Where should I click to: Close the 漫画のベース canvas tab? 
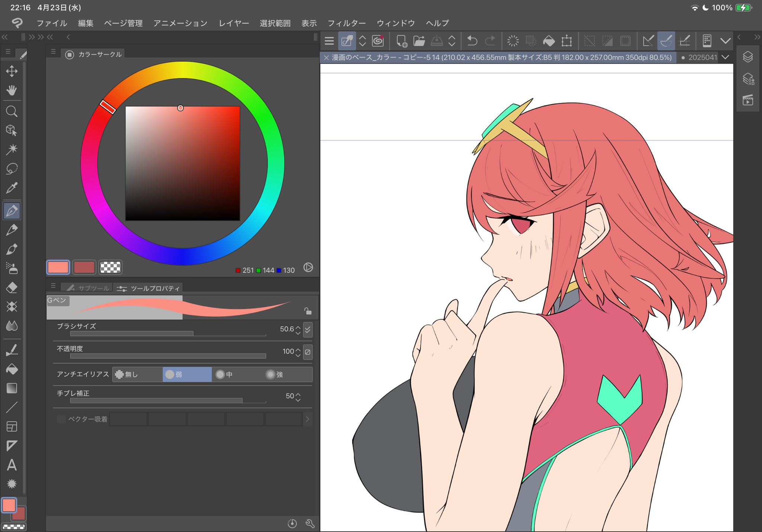click(x=326, y=58)
